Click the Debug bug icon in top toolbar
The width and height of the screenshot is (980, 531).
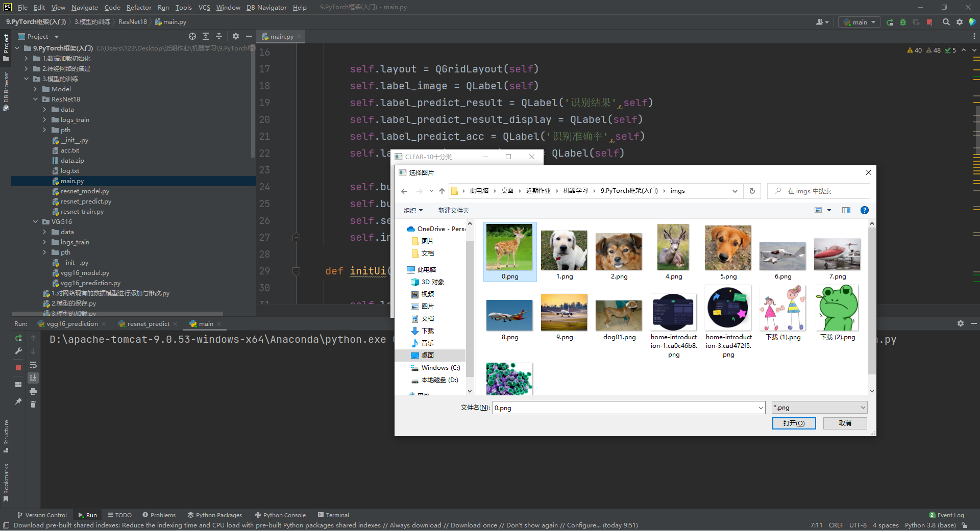tap(903, 22)
